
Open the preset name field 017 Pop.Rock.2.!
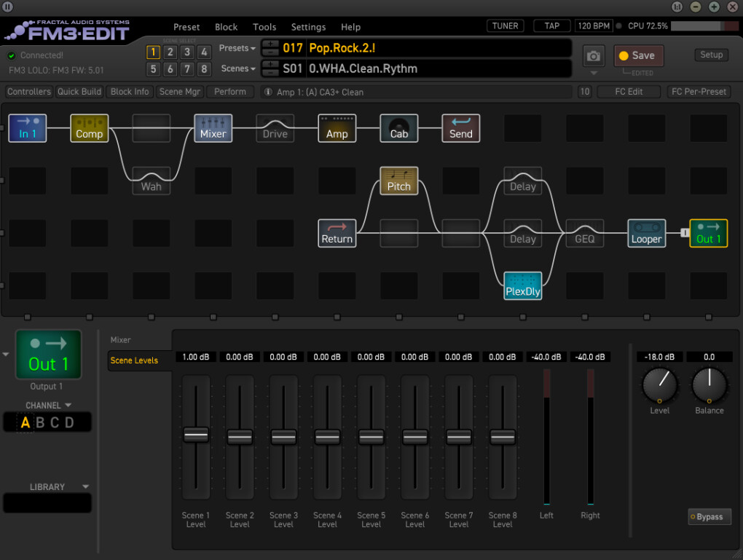point(439,48)
